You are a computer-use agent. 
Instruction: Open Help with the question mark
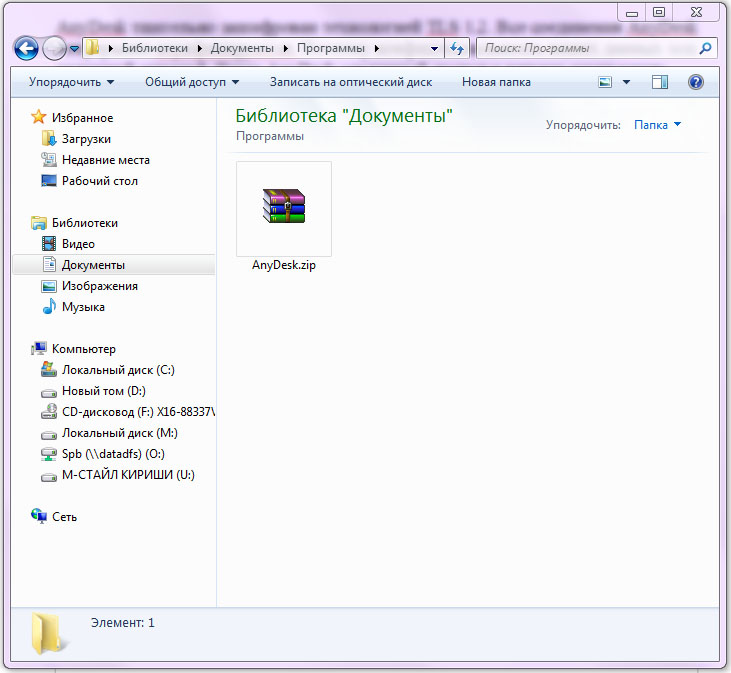click(x=696, y=82)
